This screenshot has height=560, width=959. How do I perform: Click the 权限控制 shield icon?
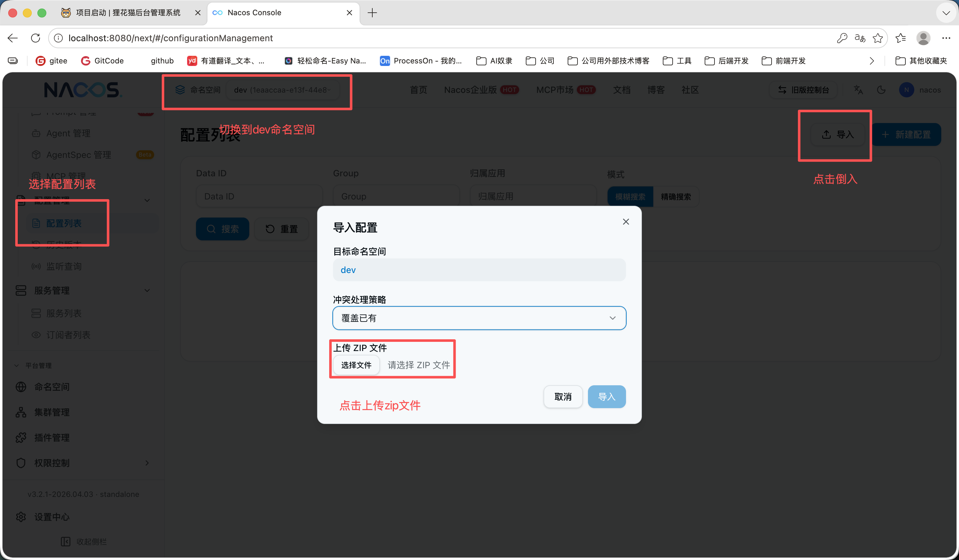(21, 463)
